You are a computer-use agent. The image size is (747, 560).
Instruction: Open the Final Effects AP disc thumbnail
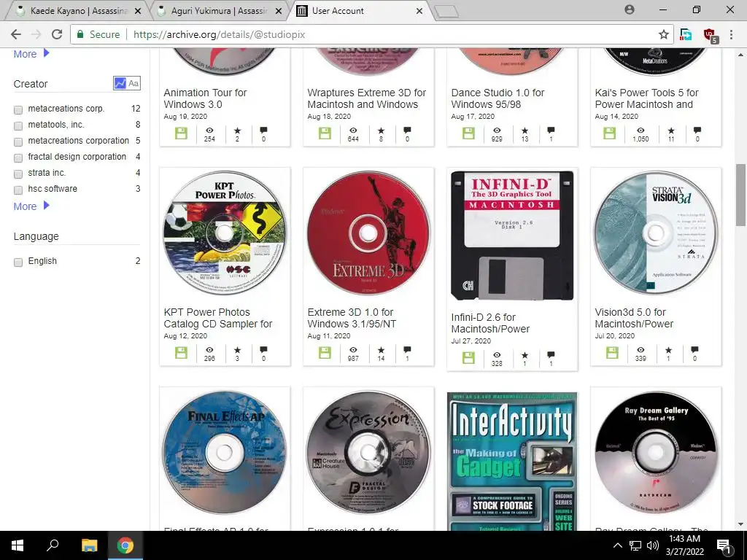(225, 452)
